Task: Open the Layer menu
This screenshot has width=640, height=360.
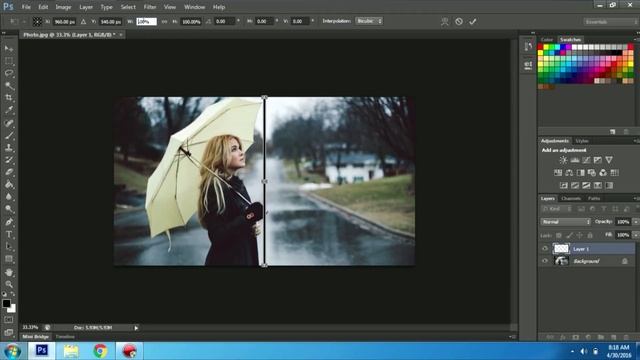Action: (86, 7)
